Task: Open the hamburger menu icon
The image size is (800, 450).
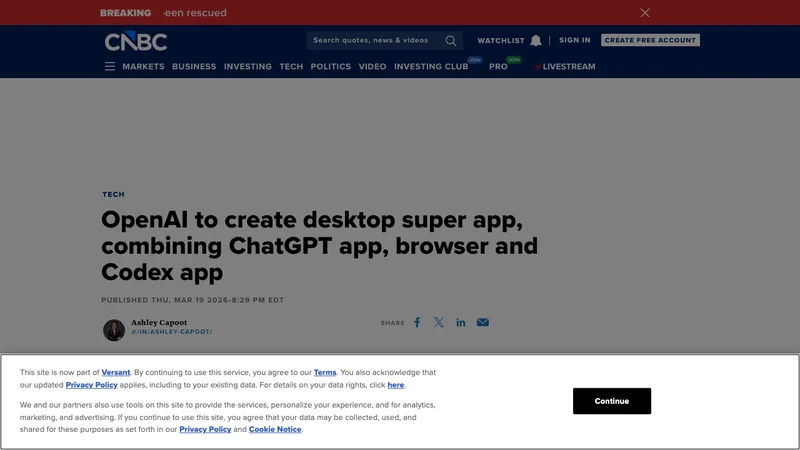Action: click(110, 66)
